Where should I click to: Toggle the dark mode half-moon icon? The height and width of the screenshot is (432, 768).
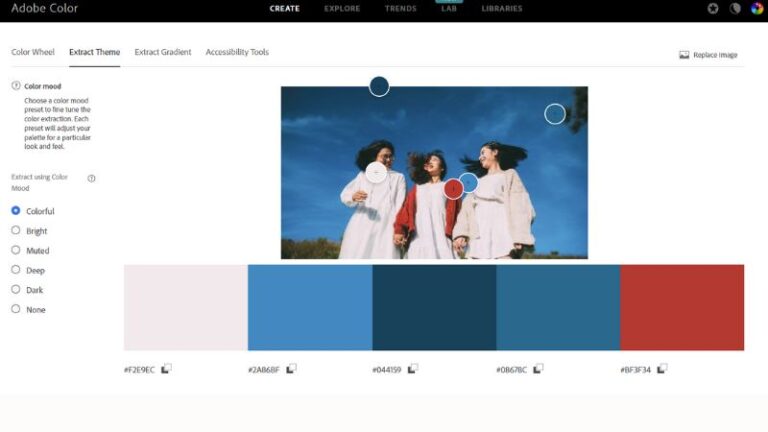click(735, 8)
